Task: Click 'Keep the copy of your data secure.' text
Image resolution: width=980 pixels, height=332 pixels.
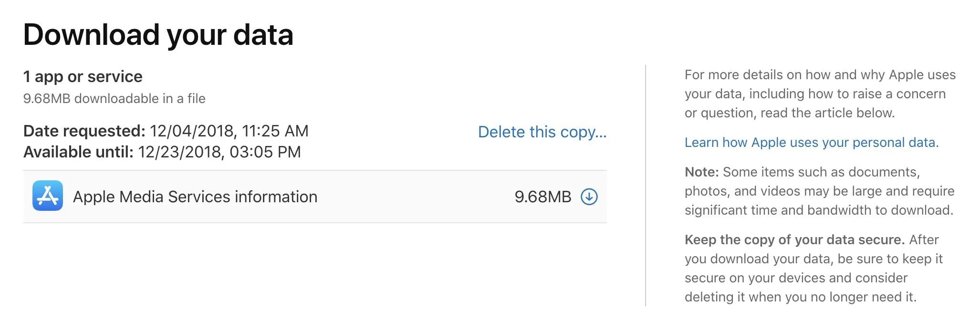Action: click(x=794, y=240)
